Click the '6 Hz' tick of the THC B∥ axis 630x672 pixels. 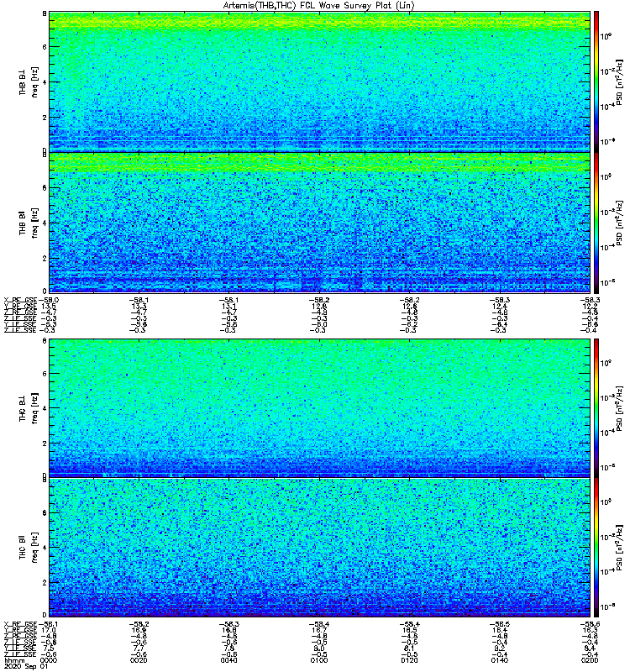(x=45, y=512)
